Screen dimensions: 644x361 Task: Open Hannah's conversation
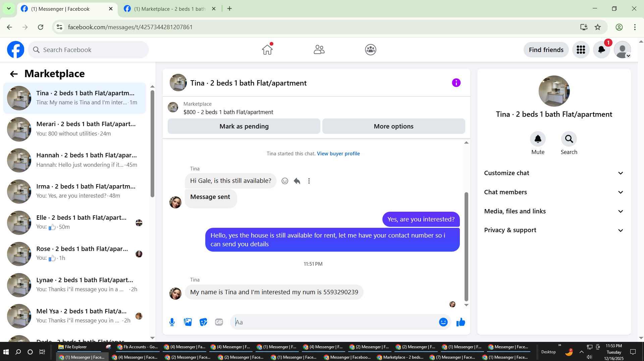coord(75,160)
